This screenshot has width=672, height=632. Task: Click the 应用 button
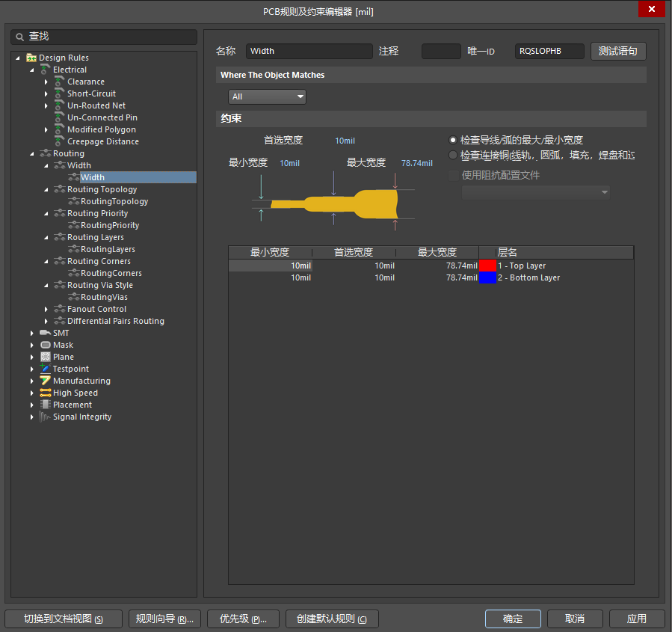click(x=637, y=619)
